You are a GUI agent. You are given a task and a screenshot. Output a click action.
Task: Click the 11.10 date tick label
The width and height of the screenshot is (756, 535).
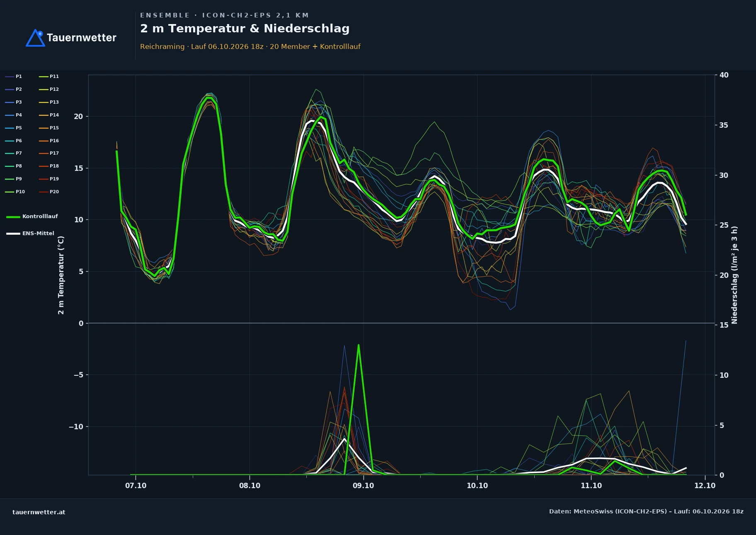click(591, 486)
